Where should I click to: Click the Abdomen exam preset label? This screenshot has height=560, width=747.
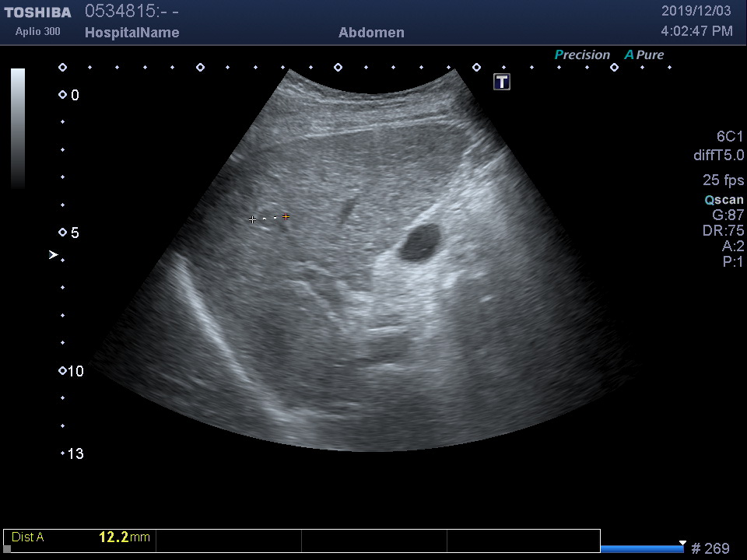pos(371,33)
